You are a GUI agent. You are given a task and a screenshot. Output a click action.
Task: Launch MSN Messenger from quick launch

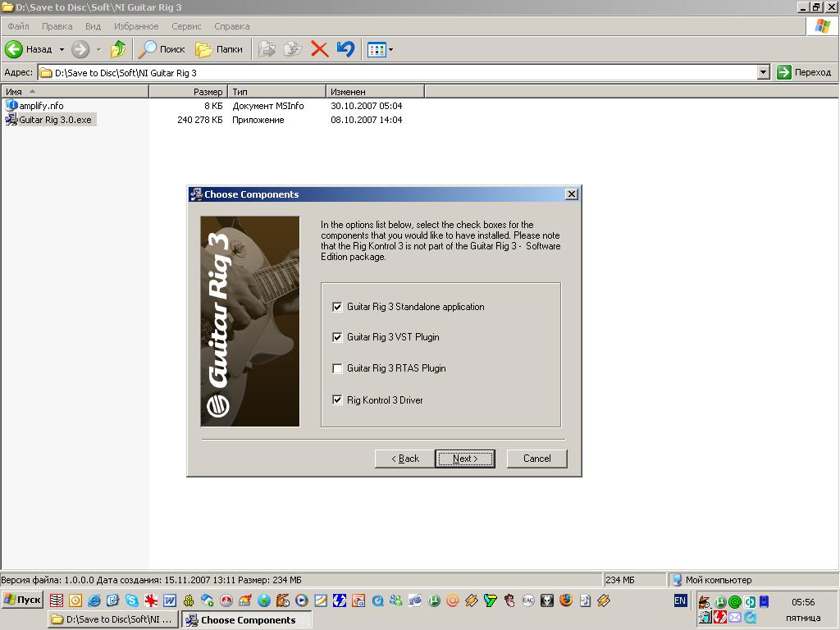pos(396,600)
